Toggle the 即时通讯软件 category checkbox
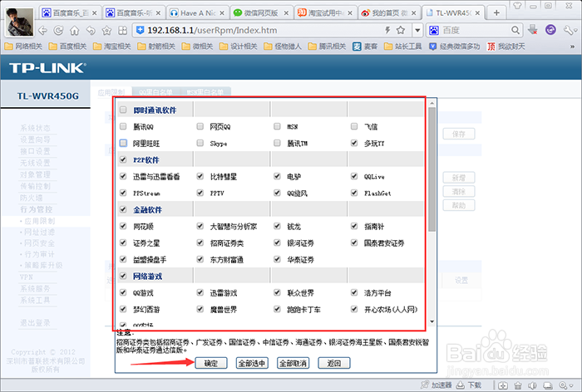 [123, 110]
